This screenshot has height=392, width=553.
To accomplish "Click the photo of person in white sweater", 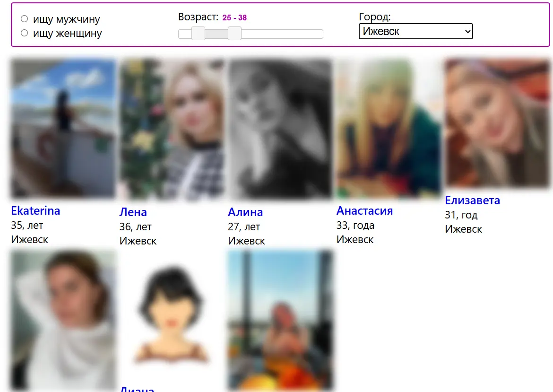I will (x=63, y=320).
